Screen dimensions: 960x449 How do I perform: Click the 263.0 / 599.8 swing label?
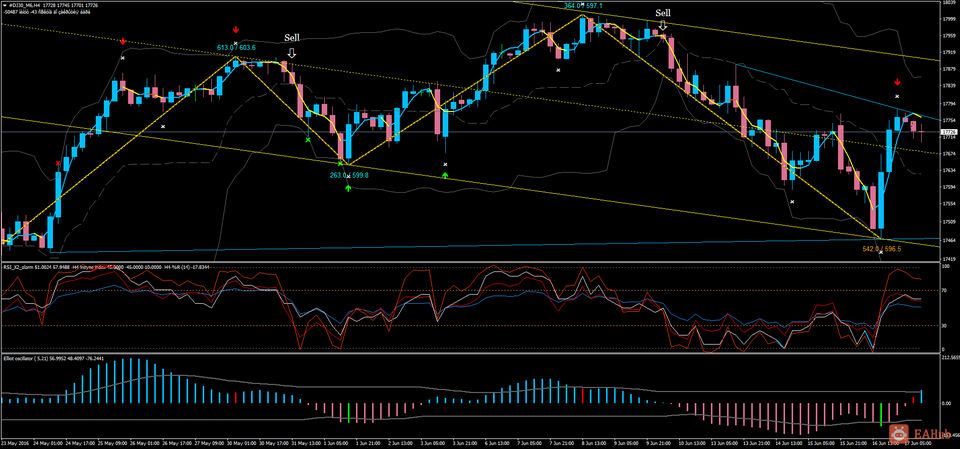click(x=349, y=175)
